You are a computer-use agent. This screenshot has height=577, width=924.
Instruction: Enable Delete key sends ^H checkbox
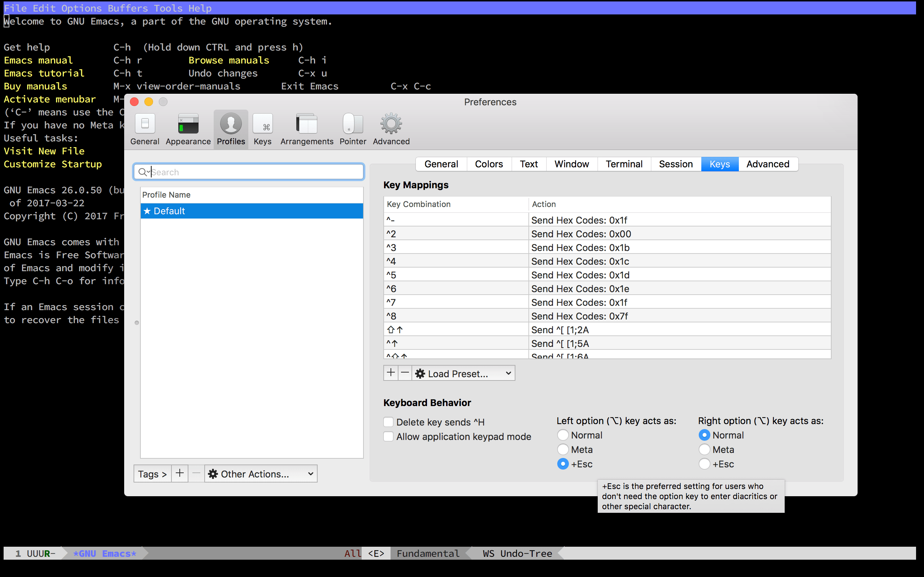[x=388, y=422]
